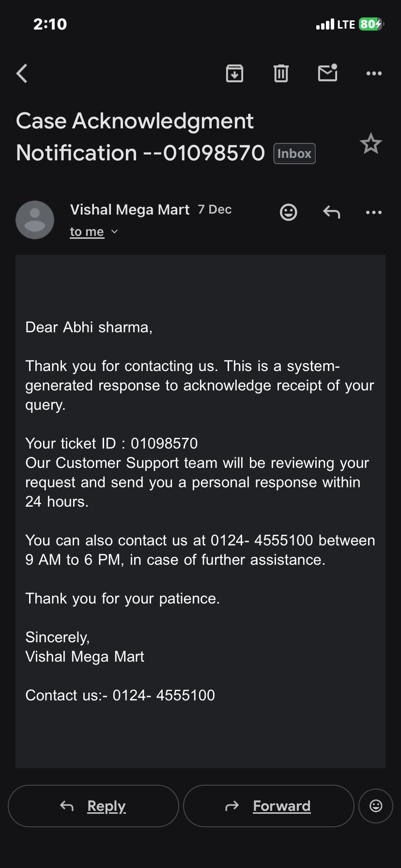Image resolution: width=401 pixels, height=868 pixels.
Task: Add emoji reaction beside sender name
Action: click(x=289, y=212)
